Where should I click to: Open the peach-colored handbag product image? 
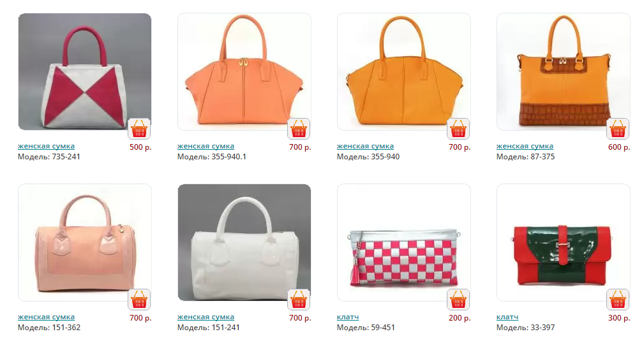pyautogui.click(x=244, y=72)
